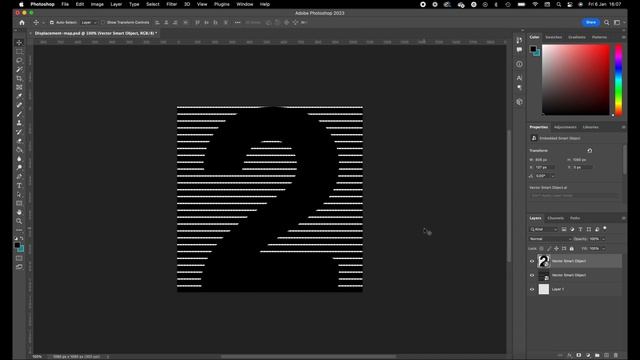Screen dimensions: 640x360
Task: Open search icon beside Share button
Action: click(607, 22)
